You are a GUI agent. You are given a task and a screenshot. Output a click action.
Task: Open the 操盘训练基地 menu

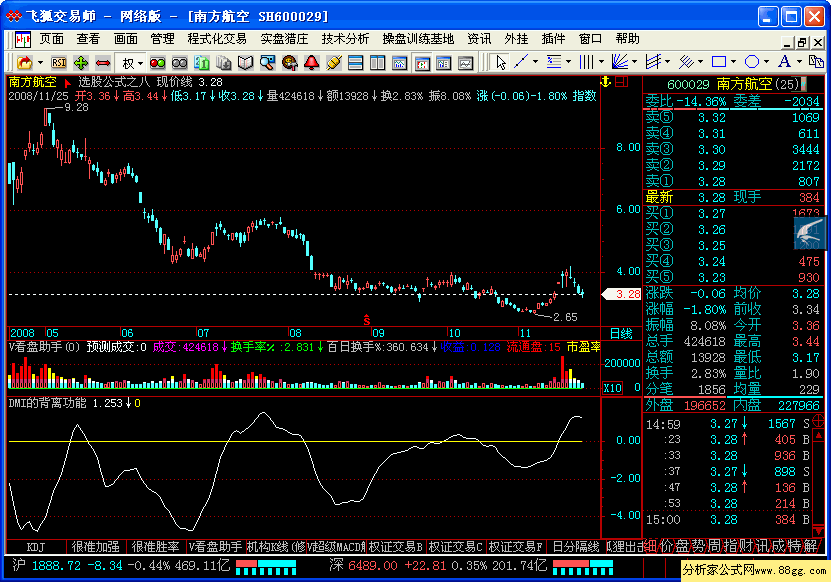click(x=418, y=39)
